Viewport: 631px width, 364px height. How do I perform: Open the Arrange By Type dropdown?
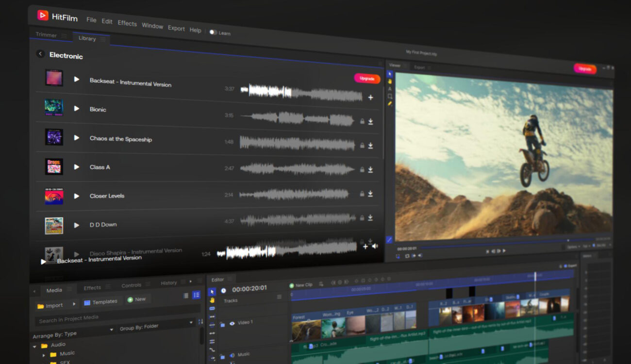click(x=73, y=332)
